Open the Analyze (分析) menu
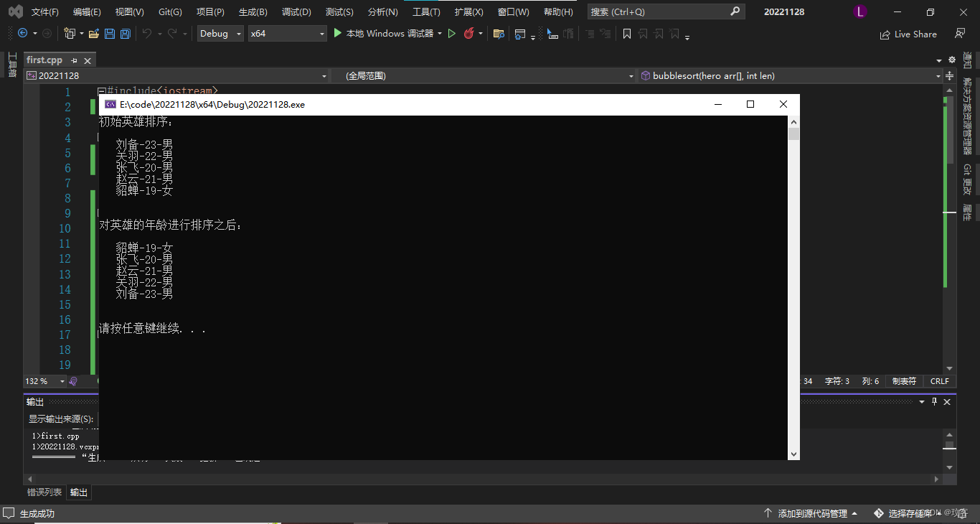Screen dimensions: 980x524 point(382,11)
